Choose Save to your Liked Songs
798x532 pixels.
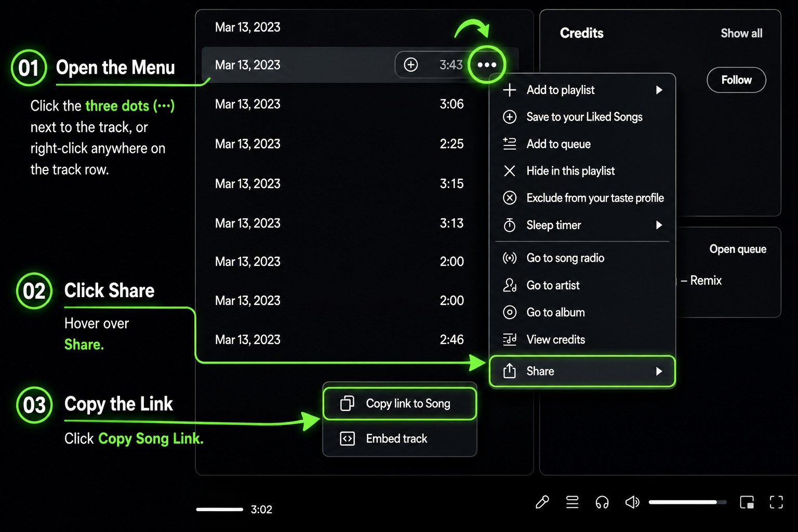pyautogui.click(x=582, y=117)
